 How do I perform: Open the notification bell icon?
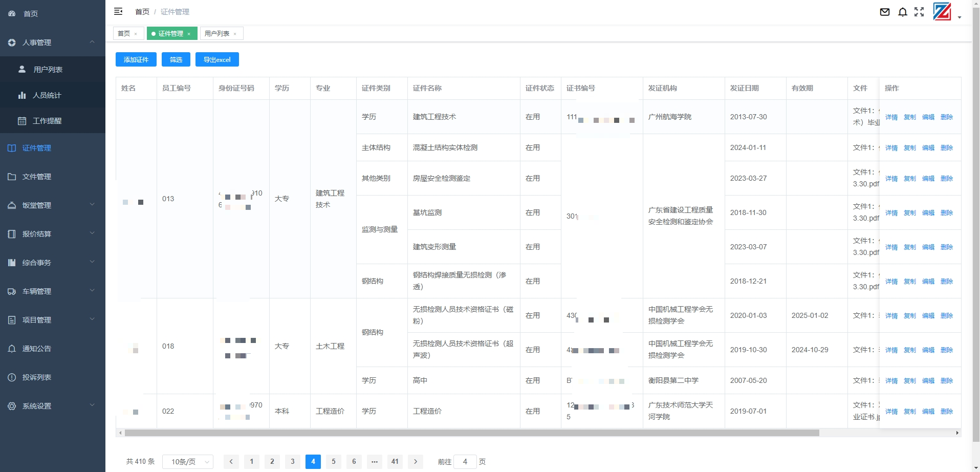click(903, 12)
